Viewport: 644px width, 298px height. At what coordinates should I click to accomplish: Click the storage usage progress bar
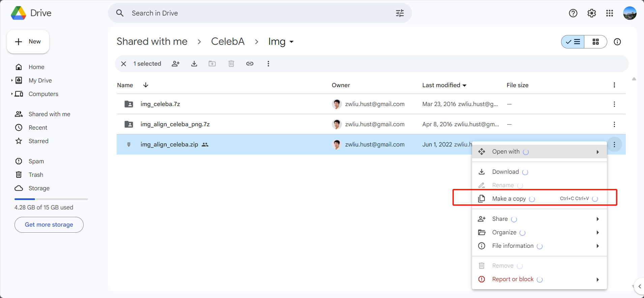coord(51,199)
